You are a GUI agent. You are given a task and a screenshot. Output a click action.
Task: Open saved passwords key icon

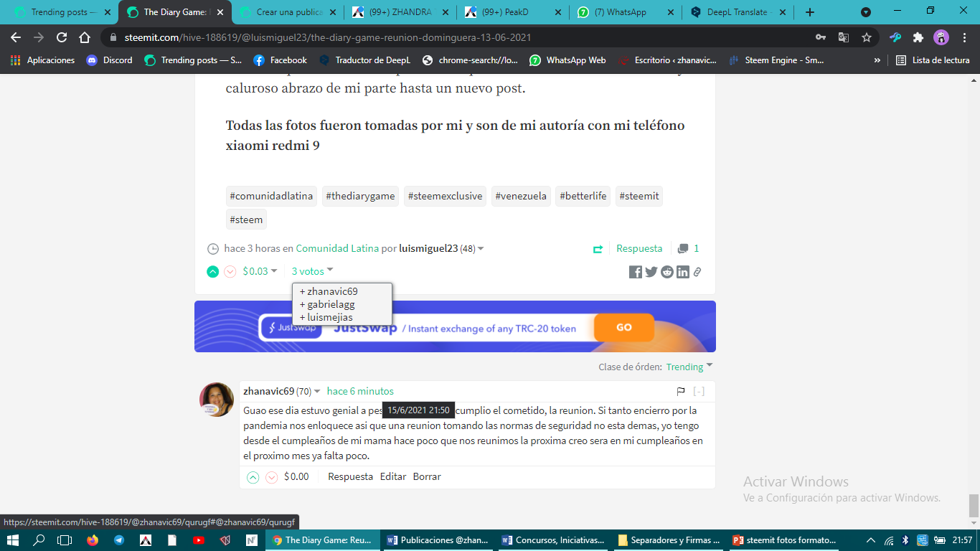tap(821, 37)
